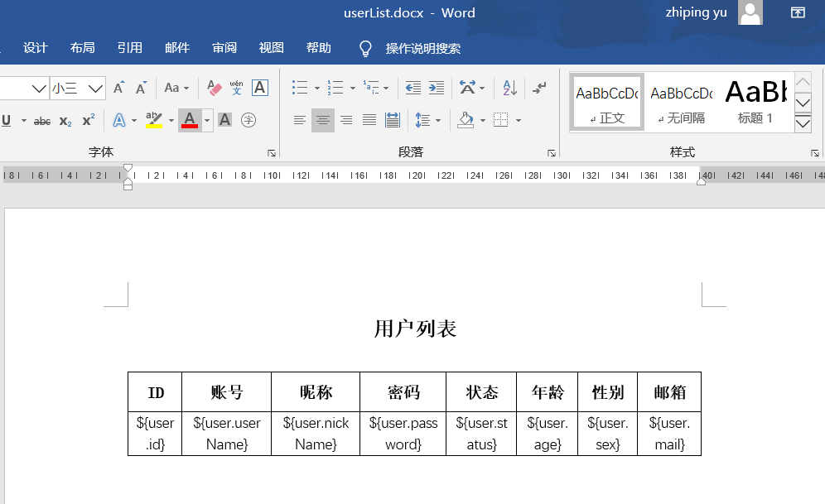Open the Bullets dropdown arrow
825x504 pixels.
[x=317, y=88]
